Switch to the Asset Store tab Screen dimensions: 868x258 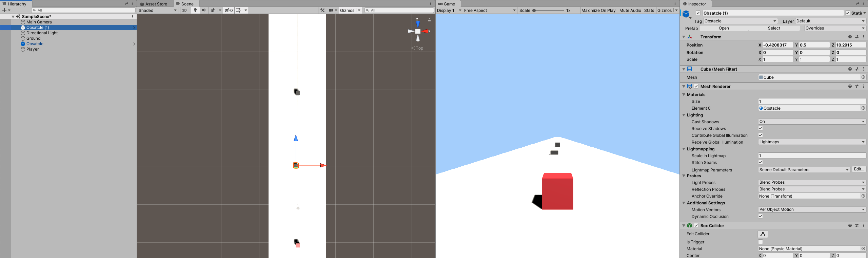[x=153, y=4]
